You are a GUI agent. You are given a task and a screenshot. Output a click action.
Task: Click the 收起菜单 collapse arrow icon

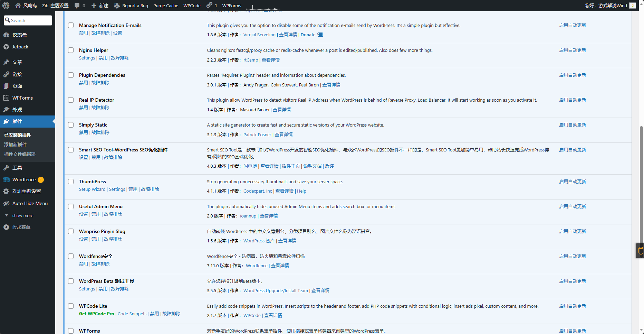pos(6,227)
